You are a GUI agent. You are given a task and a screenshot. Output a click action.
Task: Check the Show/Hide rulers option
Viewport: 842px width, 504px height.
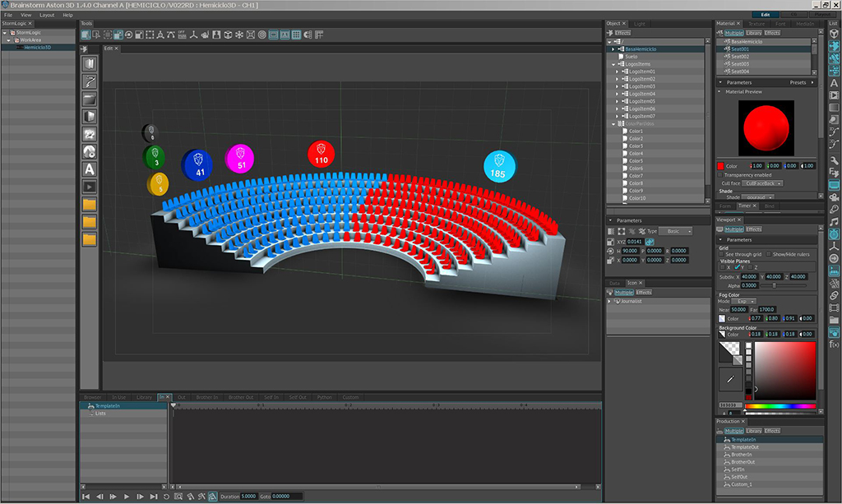point(769,254)
